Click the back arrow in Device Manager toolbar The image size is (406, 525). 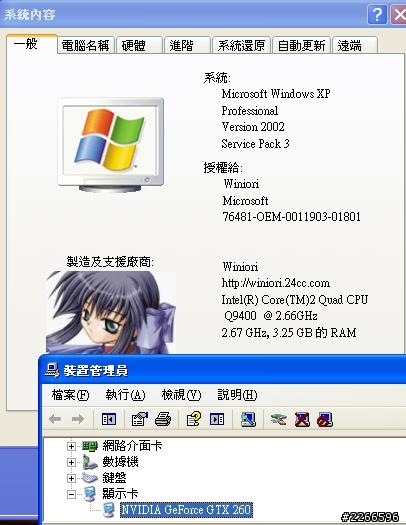coord(55,419)
